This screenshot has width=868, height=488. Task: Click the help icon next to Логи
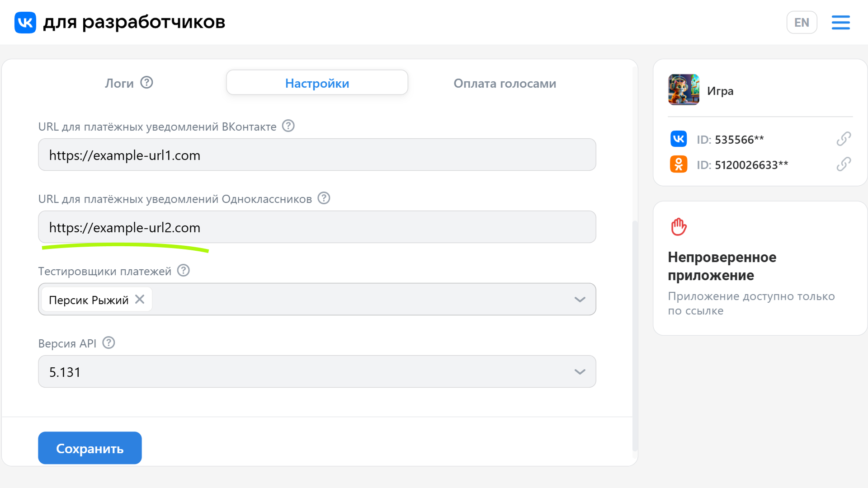[146, 82]
